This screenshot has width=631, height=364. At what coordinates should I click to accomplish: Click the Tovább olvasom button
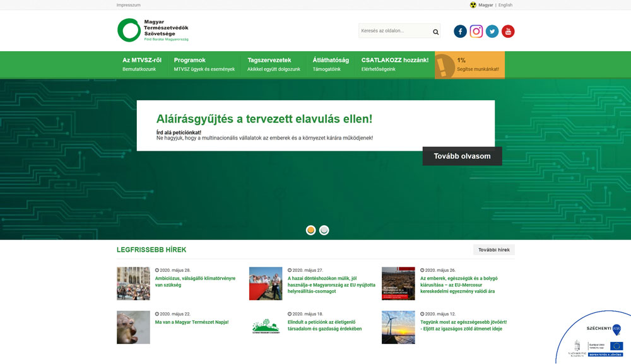click(462, 156)
